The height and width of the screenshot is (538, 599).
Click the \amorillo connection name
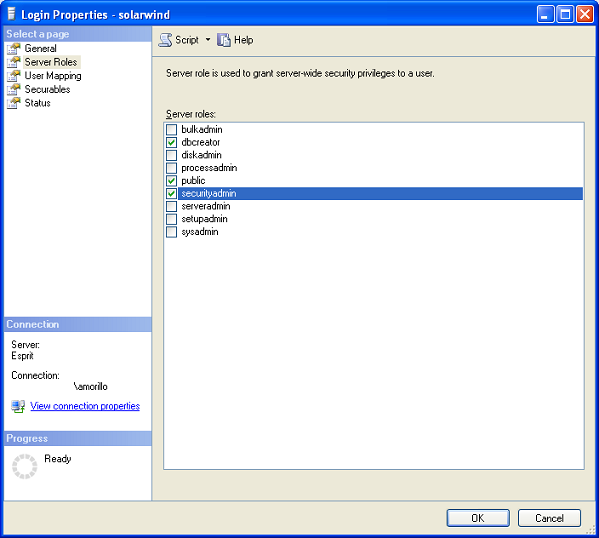91,387
